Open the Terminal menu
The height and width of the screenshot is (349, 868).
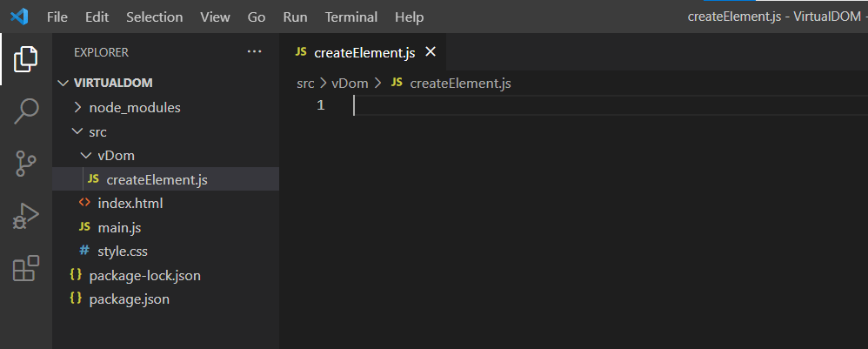click(351, 17)
